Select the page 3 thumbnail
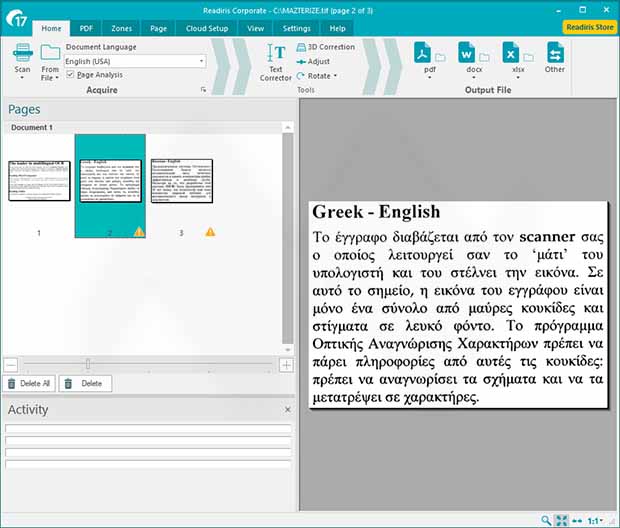620x528 pixels. [181, 180]
